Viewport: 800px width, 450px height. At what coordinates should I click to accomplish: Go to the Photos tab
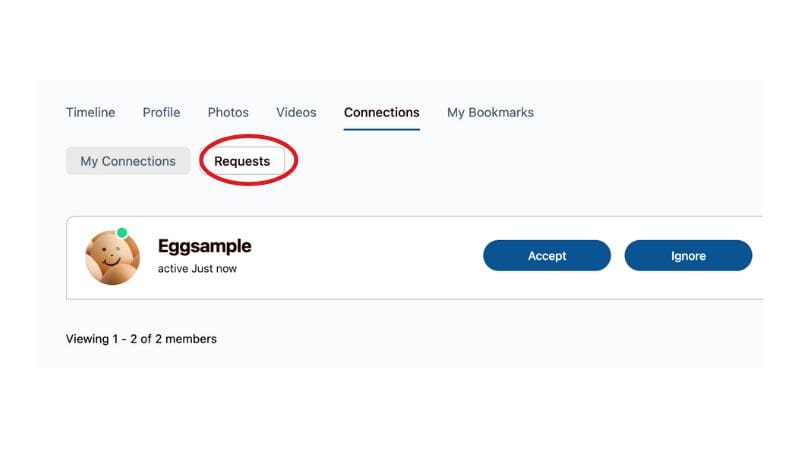pos(228,112)
